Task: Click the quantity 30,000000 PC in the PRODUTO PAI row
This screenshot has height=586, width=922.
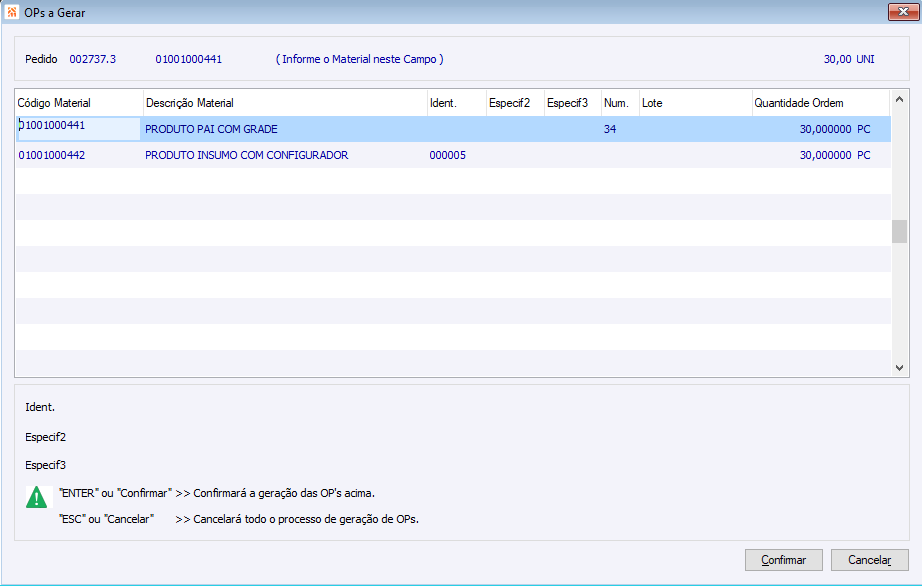Action: [x=835, y=129]
